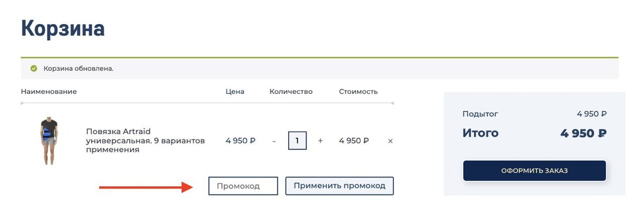The image size is (644, 222).
Task: Increase quantity with the plus button
Action: (x=320, y=141)
